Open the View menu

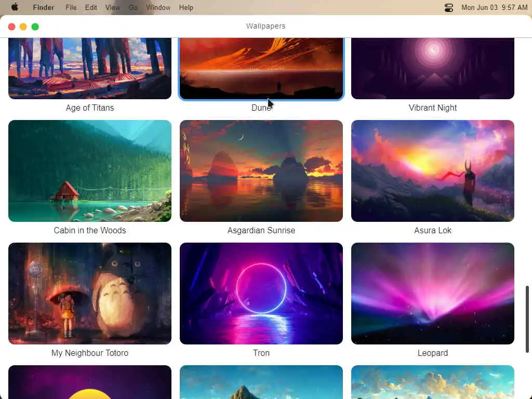click(113, 7)
